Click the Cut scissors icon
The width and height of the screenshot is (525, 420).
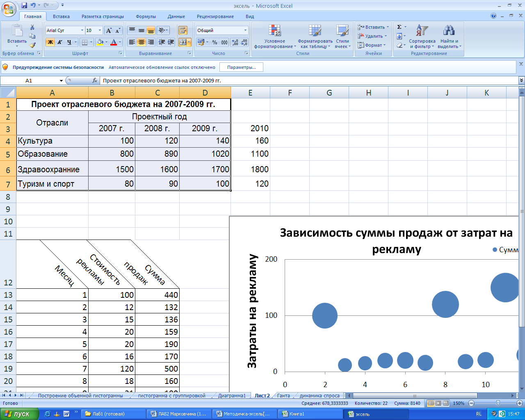tap(32, 27)
